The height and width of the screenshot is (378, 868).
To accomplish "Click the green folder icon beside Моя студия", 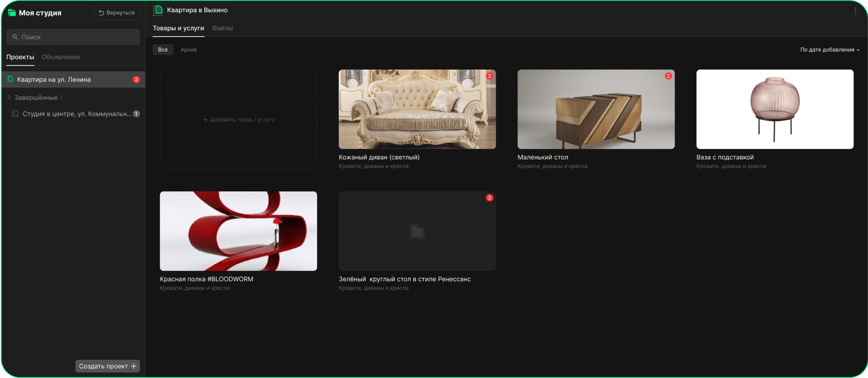I will (x=12, y=13).
